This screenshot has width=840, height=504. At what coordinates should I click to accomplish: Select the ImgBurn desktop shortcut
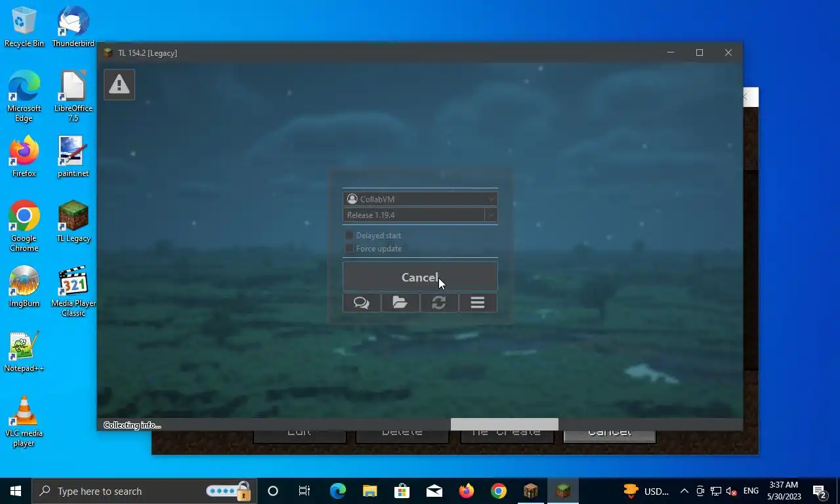(x=24, y=287)
